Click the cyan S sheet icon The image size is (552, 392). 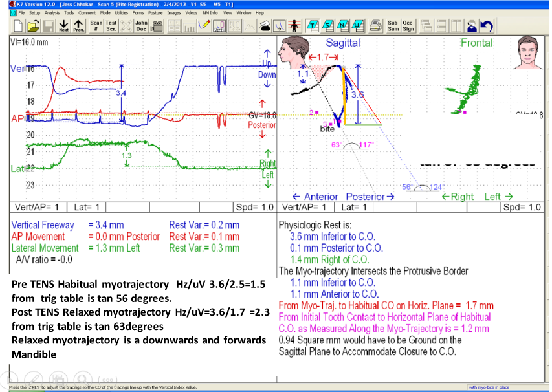(327, 27)
